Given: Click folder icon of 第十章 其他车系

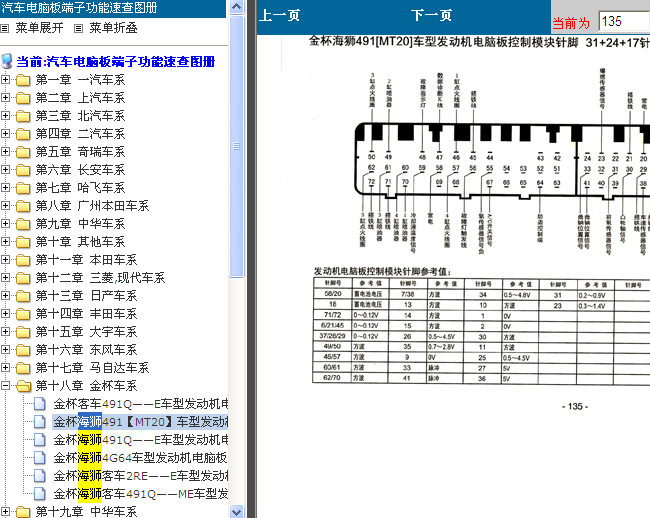Looking at the screenshot, I should click(x=23, y=242).
